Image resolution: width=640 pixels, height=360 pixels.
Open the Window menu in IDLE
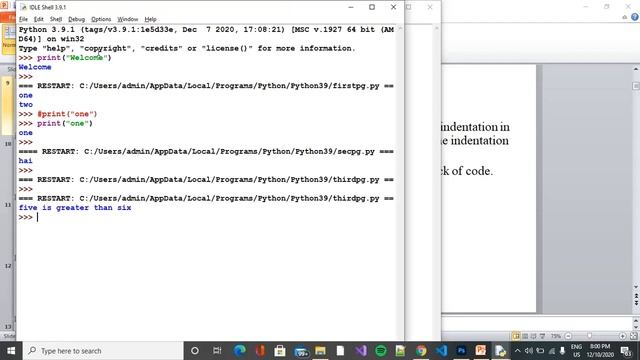coord(128,19)
